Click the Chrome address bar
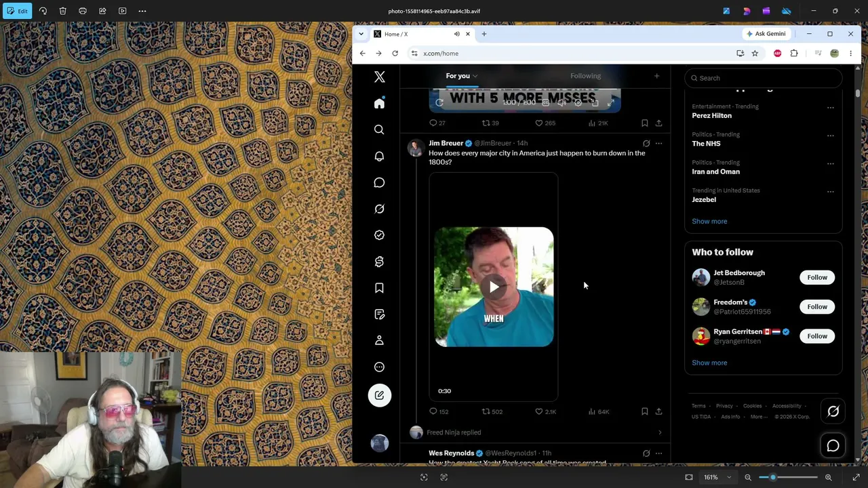 pyautogui.click(x=576, y=54)
